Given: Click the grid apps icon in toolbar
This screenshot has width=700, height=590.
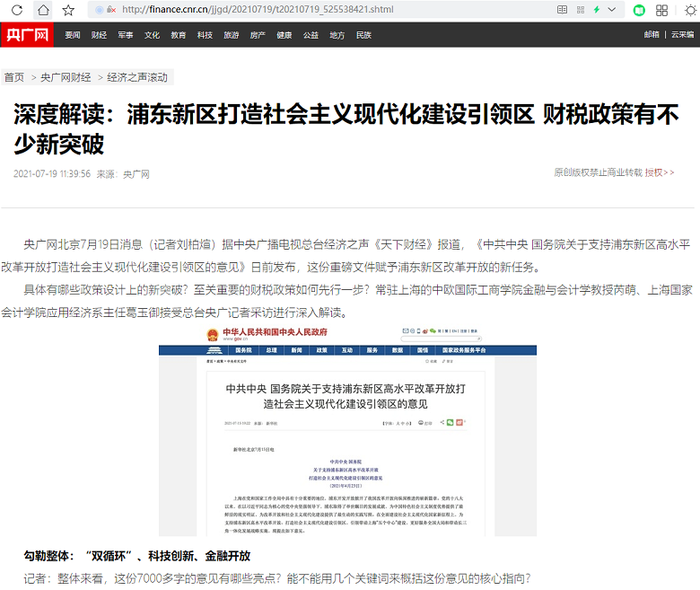Looking at the screenshot, I should click(x=662, y=10).
